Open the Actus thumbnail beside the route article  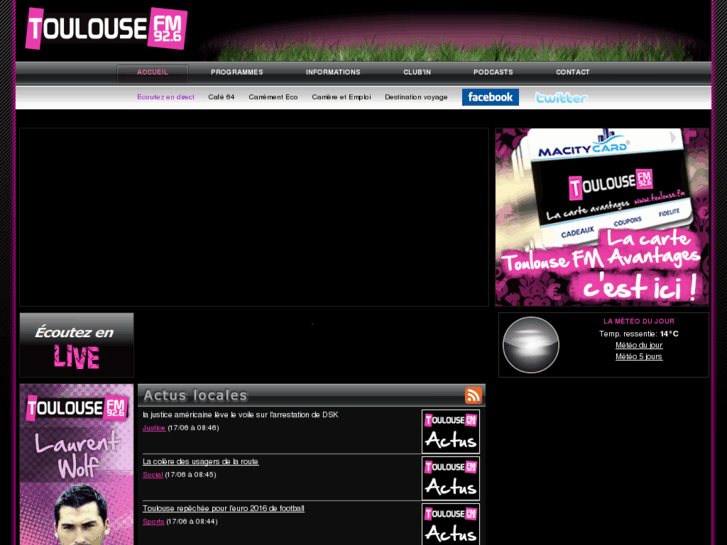[451, 478]
